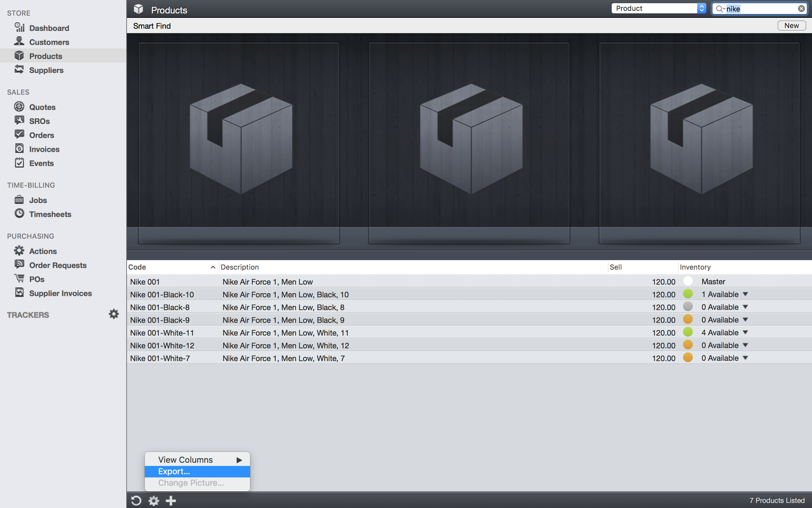The height and width of the screenshot is (508, 812).
Task: Open Supplier Invoices in the sidebar
Action: [x=61, y=293]
